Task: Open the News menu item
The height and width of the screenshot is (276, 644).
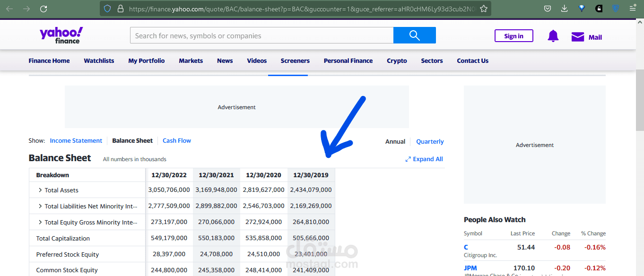Action: (x=225, y=60)
